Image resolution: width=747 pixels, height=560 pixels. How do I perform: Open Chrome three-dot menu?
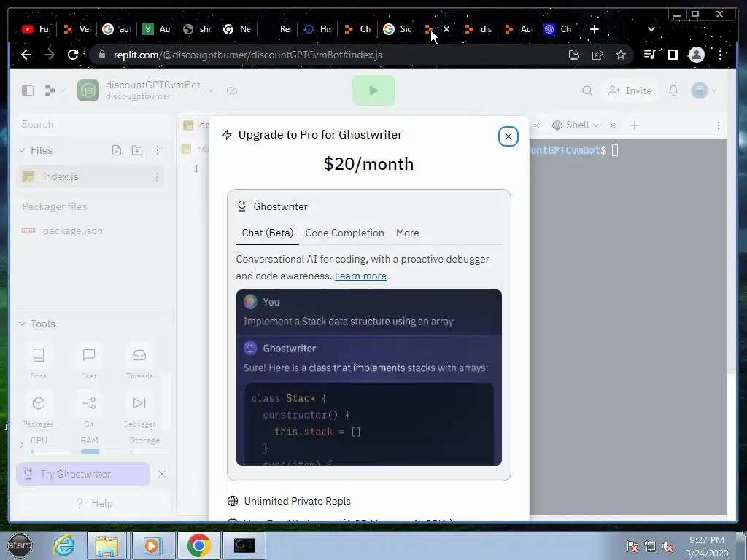point(720,55)
